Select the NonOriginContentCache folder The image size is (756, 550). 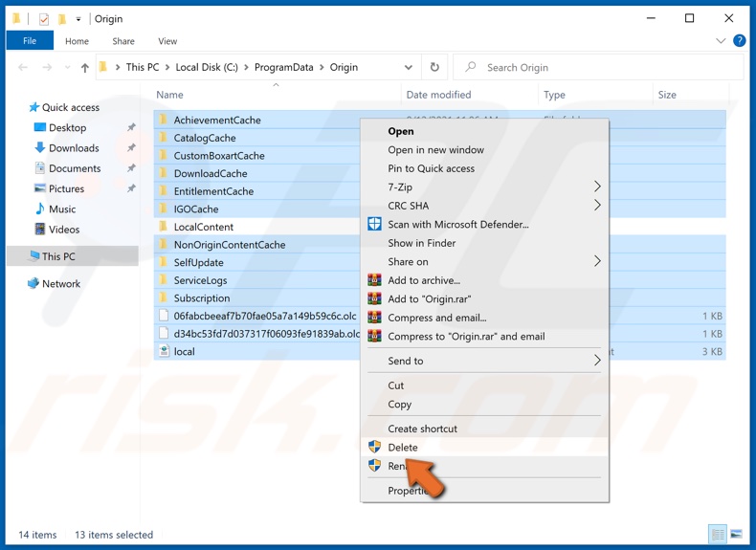click(230, 245)
